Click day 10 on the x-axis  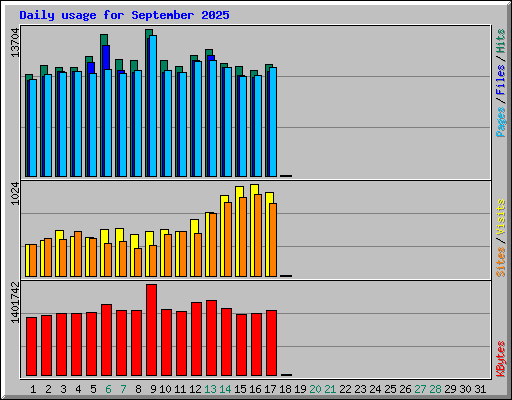coord(165,389)
